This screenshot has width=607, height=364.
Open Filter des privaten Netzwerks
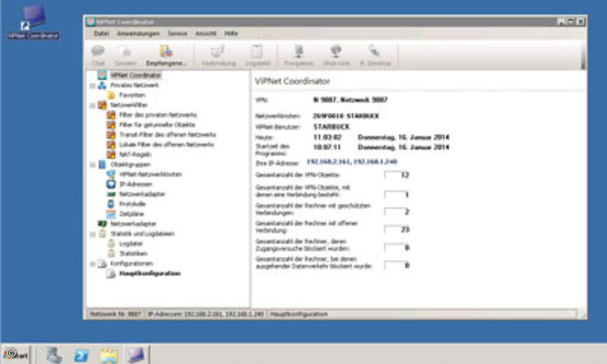pos(158,115)
